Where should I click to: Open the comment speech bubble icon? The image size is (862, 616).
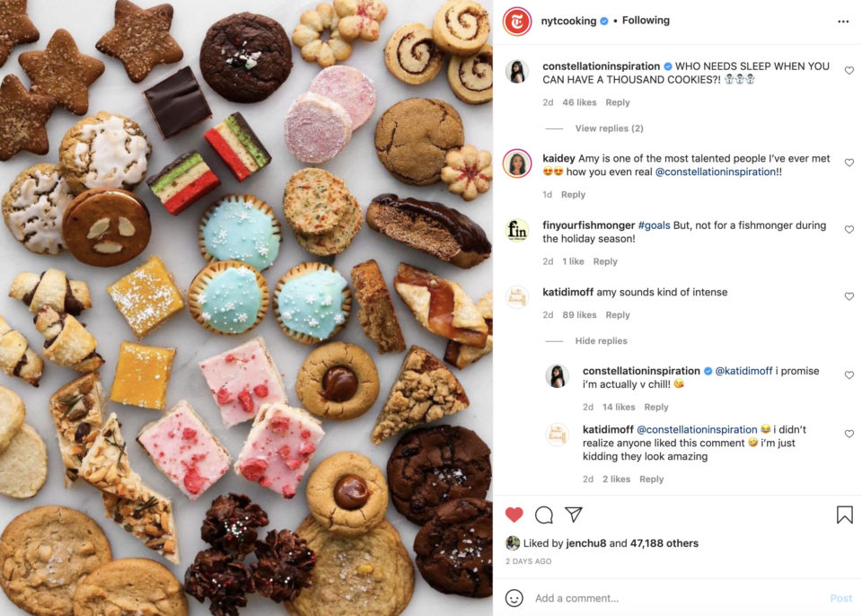pyautogui.click(x=544, y=515)
